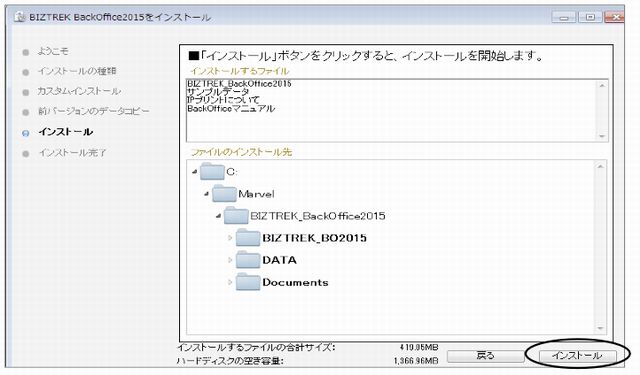This screenshot has height=375, width=640.
Task: Click install destination tree scroll-down arrow
Action: (x=600, y=328)
